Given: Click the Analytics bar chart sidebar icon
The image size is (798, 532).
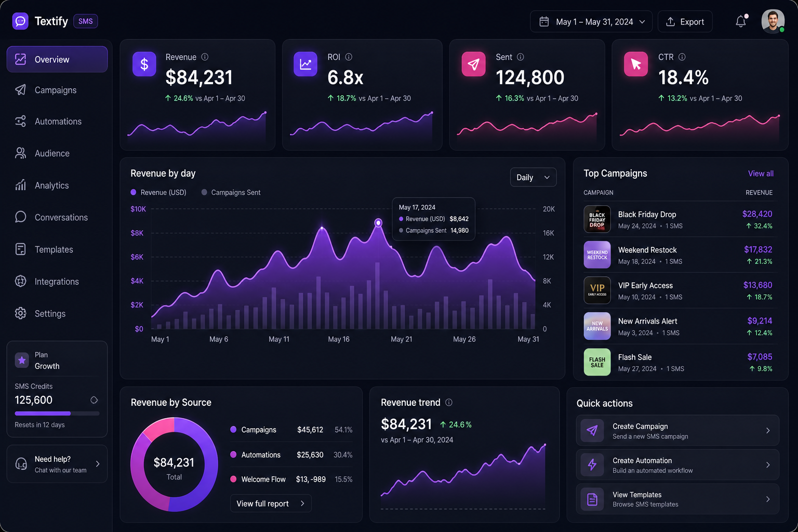Looking at the screenshot, I should click(20, 185).
